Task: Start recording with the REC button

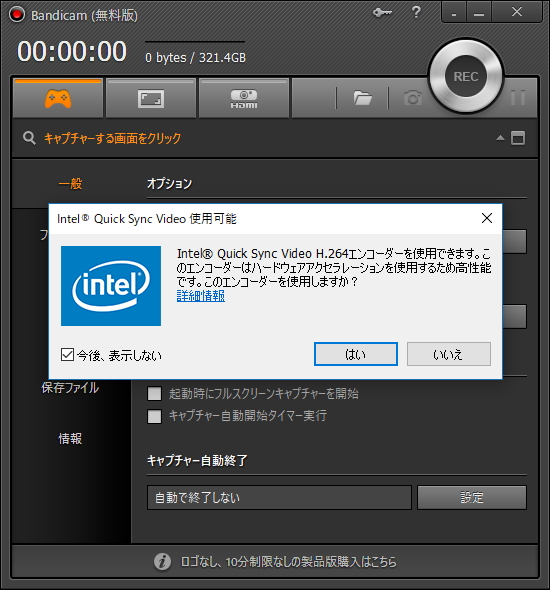Action: tap(466, 76)
